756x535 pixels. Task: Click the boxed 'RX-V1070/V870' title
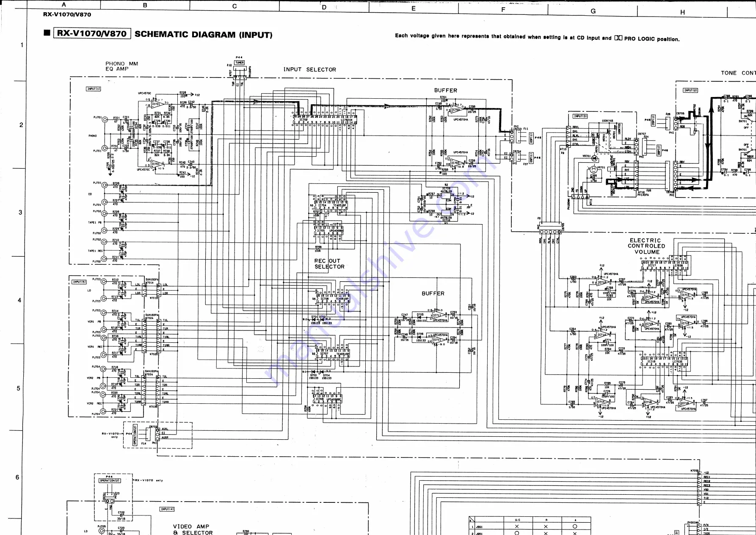pos(91,33)
